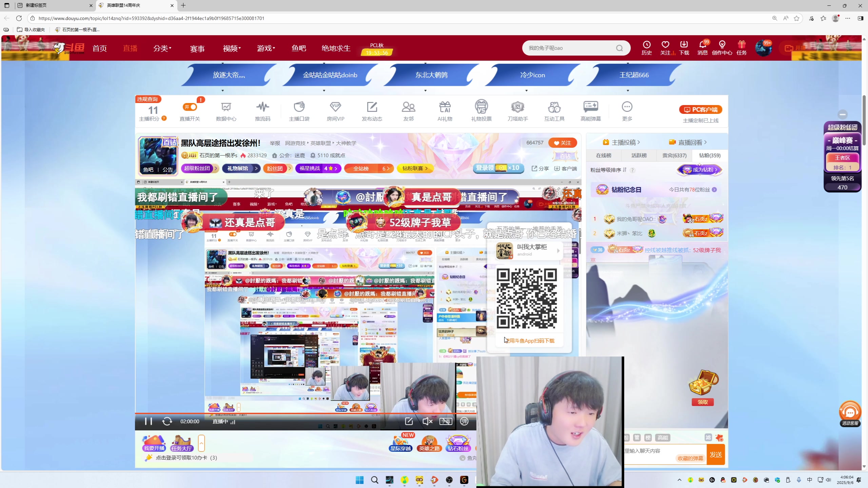Toggle 滤 danmaku filter button
868x488 pixels.
click(x=708, y=438)
